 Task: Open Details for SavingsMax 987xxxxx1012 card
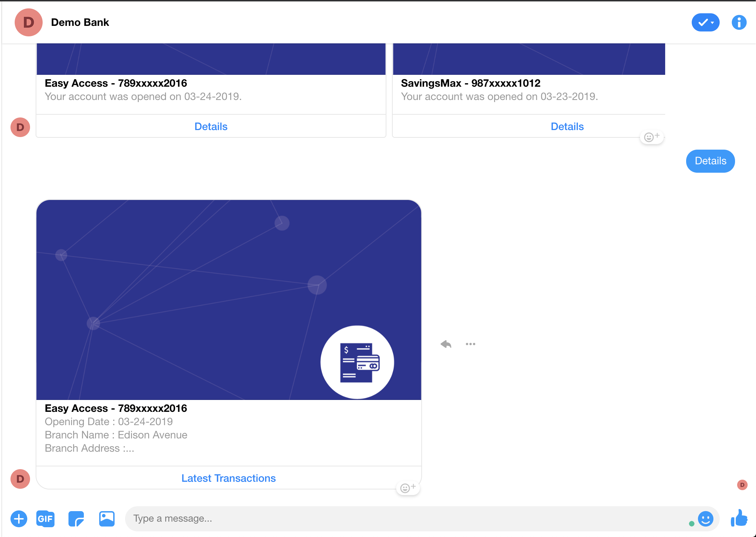(x=567, y=127)
